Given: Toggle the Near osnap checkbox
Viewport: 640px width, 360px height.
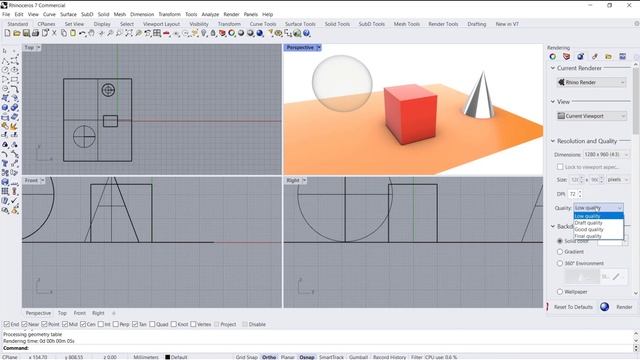Looking at the screenshot, I should coord(24,324).
